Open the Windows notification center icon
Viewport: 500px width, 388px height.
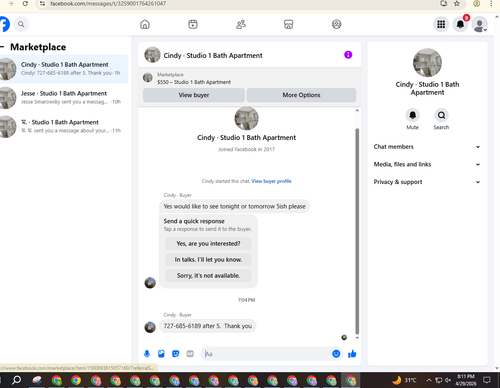click(487, 380)
